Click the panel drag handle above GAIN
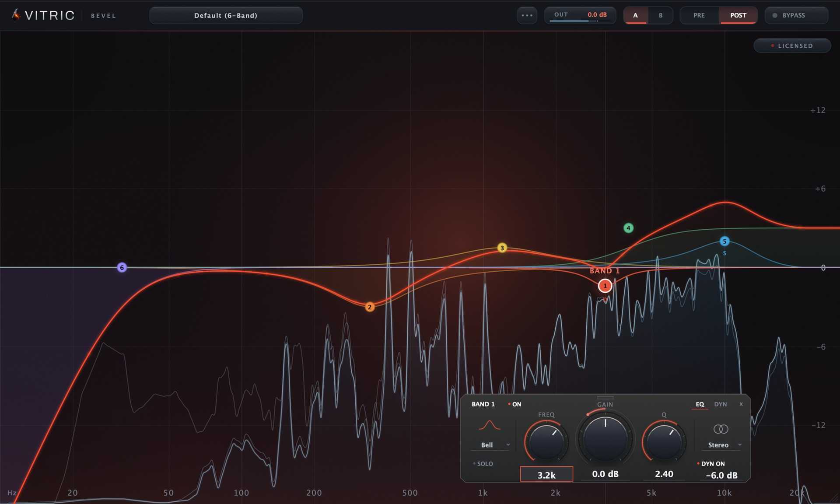 click(x=605, y=398)
